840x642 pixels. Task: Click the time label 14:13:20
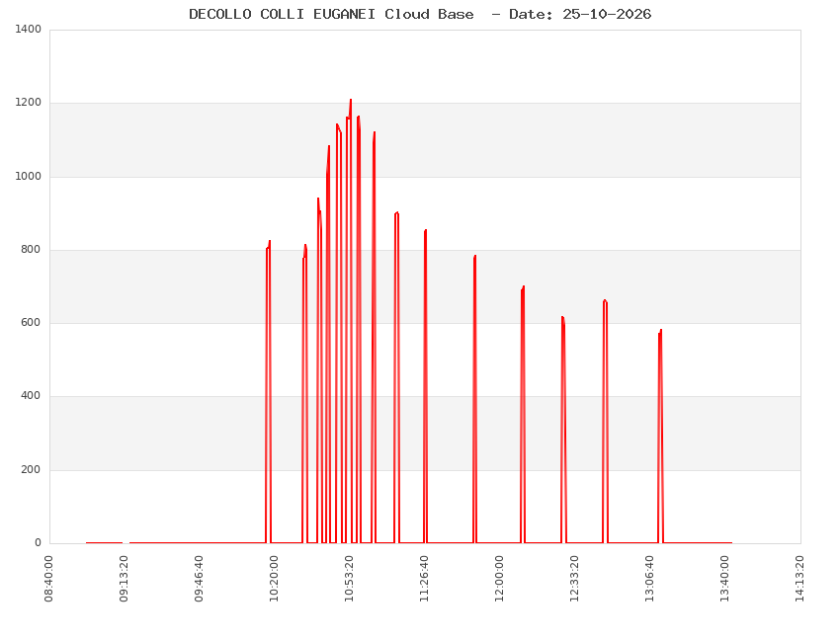pos(799,579)
